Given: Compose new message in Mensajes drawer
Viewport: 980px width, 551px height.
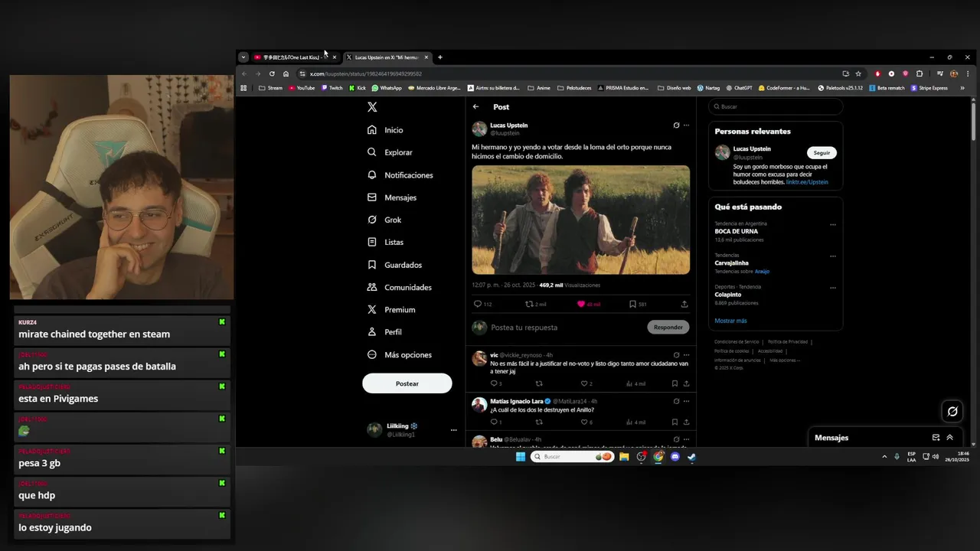Looking at the screenshot, I should point(936,438).
